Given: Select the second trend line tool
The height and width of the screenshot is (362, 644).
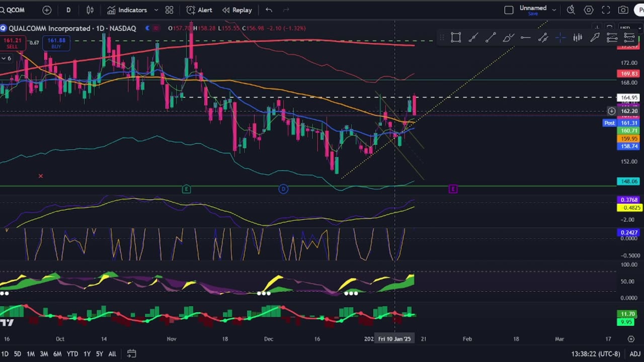Looking at the screenshot, I should pyautogui.click(x=491, y=37).
